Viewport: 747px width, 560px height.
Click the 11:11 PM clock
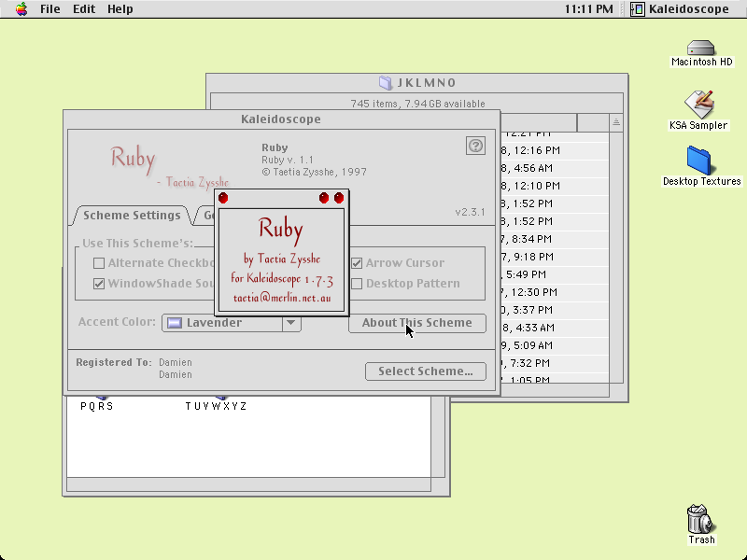(x=589, y=8)
